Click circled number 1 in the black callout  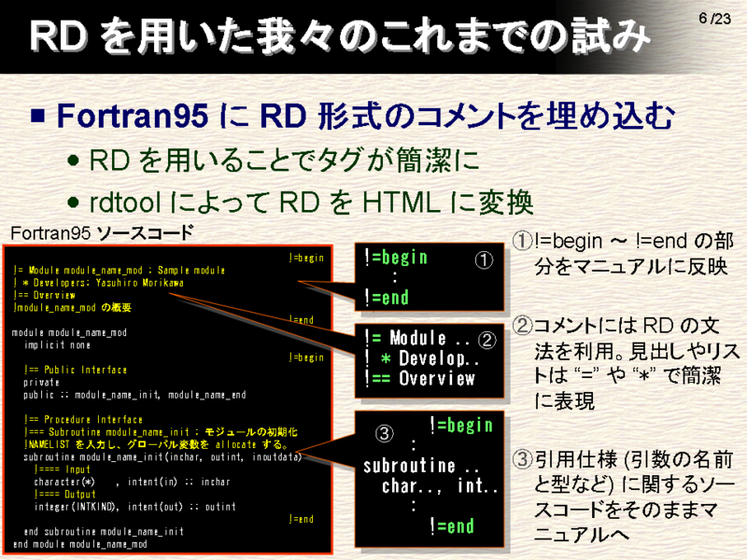point(484,260)
